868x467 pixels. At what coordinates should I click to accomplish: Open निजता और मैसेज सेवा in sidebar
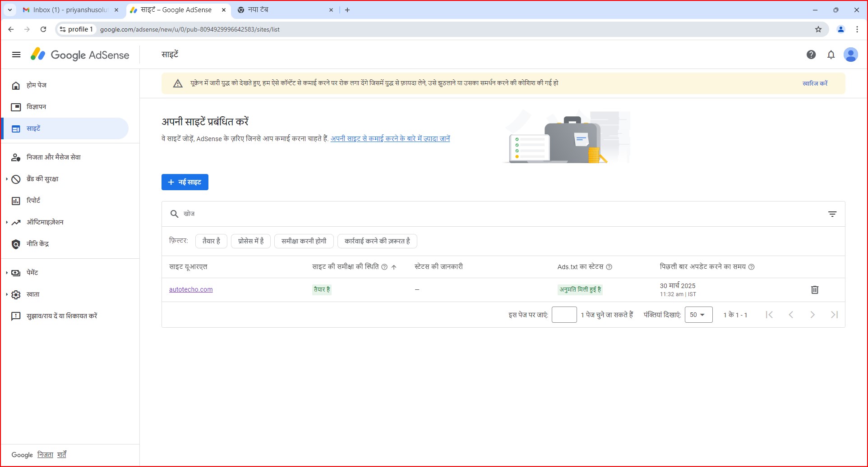pyautogui.click(x=65, y=157)
